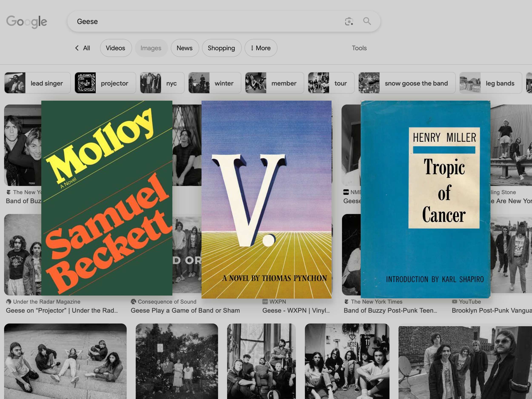The width and height of the screenshot is (532, 399).
Task: Select the projector filter chip
Action: pyautogui.click(x=105, y=83)
